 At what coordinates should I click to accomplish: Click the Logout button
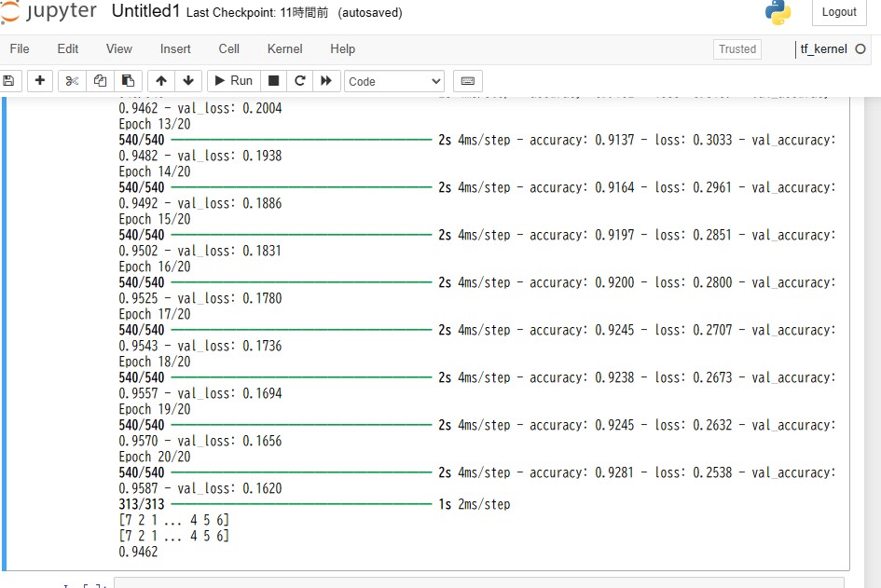click(x=839, y=12)
